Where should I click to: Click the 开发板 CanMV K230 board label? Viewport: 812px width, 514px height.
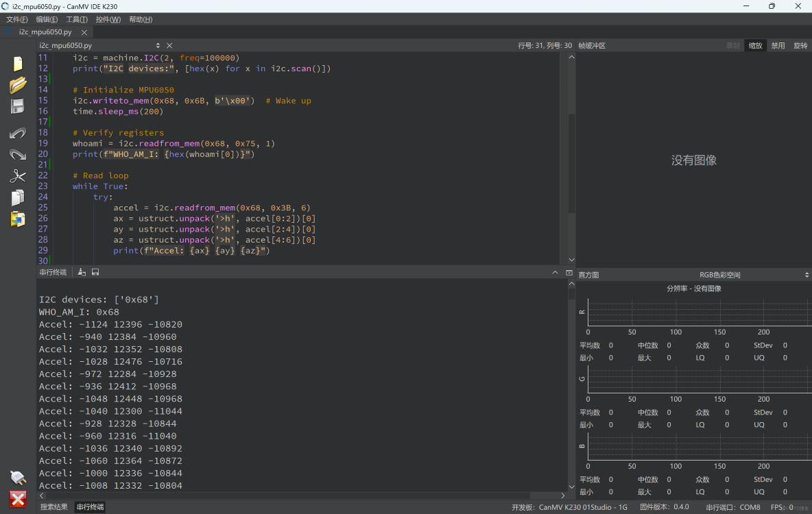coord(569,507)
